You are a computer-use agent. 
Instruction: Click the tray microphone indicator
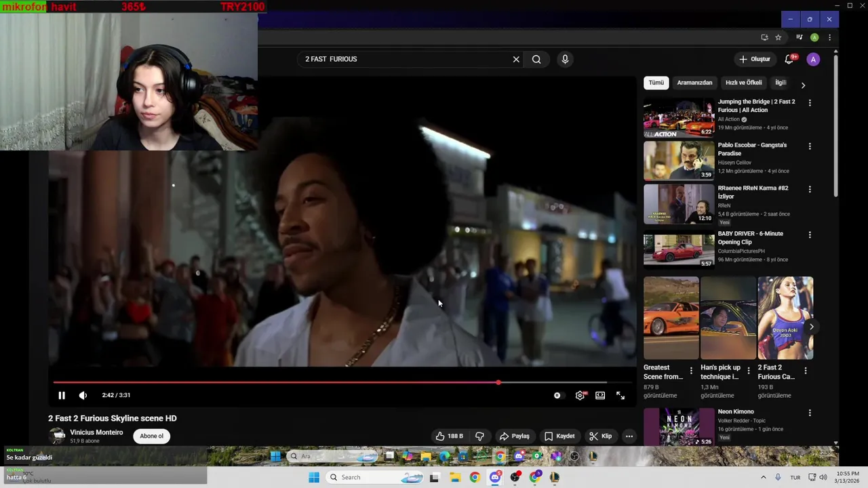tap(778, 477)
